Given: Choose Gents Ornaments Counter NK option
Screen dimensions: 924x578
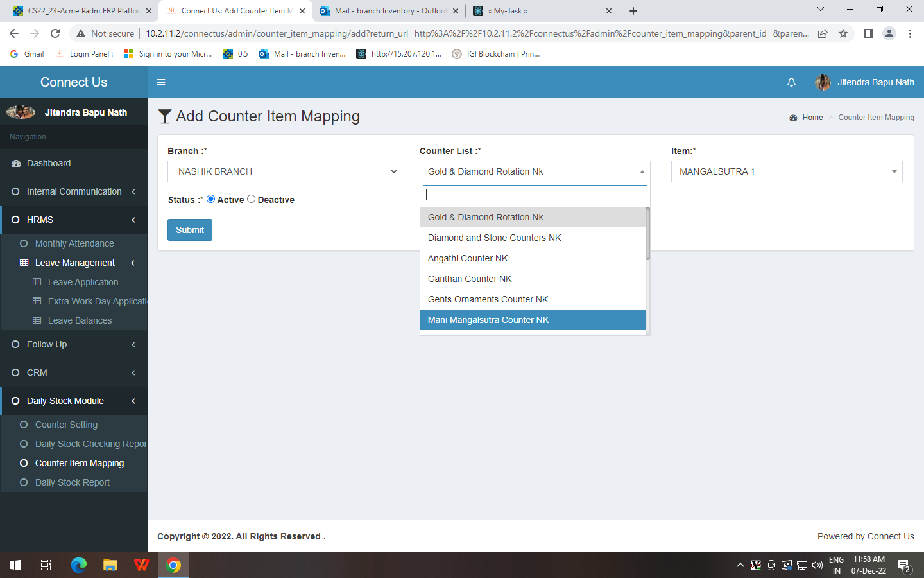Looking at the screenshot, I should pyautogui.click(x=533, y=299).
